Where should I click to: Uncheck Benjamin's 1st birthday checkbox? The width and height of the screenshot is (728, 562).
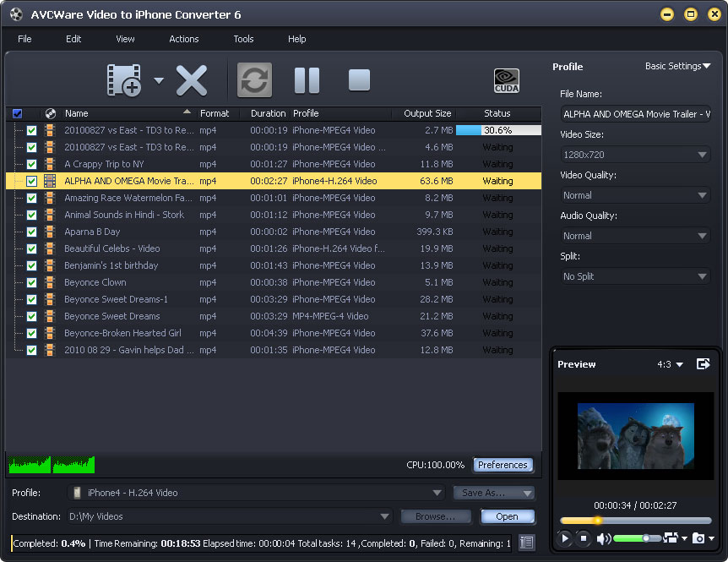31,265
